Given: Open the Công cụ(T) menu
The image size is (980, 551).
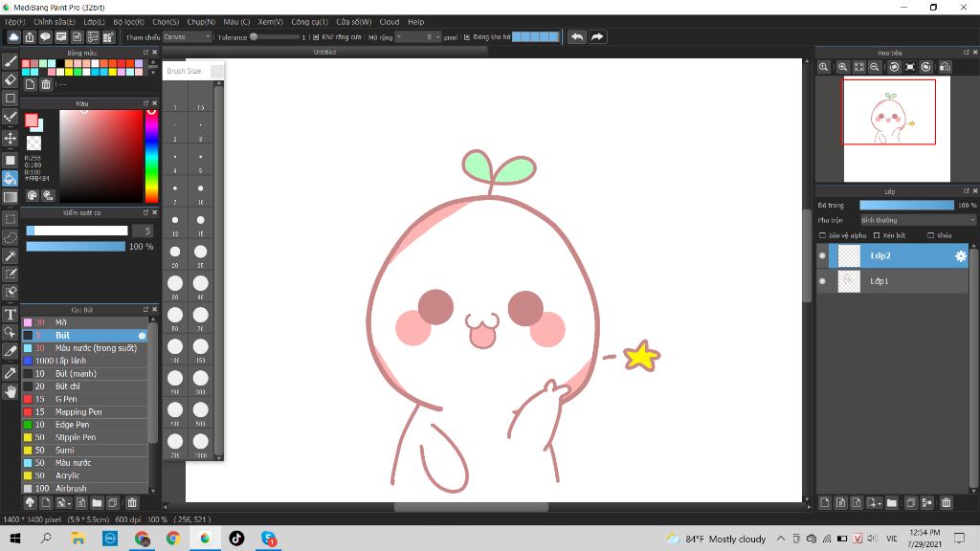Looking at the screenshot, I should 309,21.
